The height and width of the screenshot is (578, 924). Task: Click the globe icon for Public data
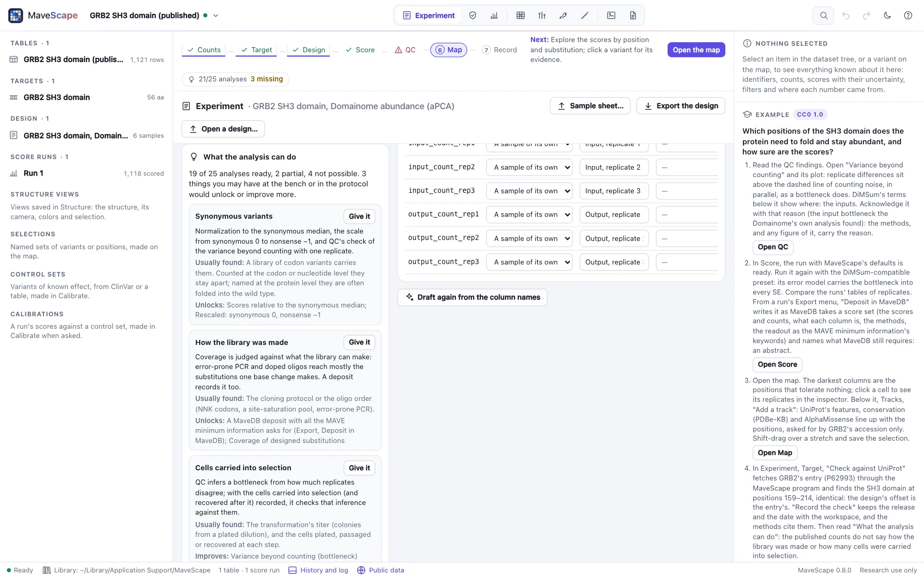point(361,570)
